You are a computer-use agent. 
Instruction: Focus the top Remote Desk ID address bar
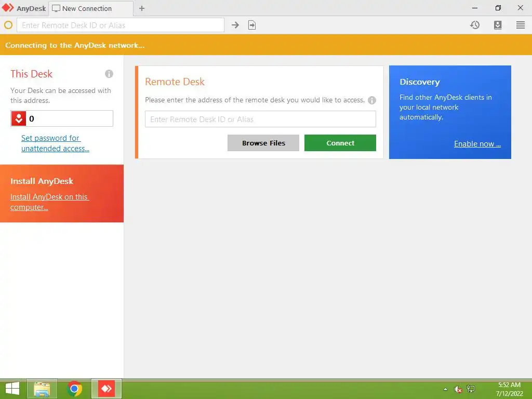(121, 25)
